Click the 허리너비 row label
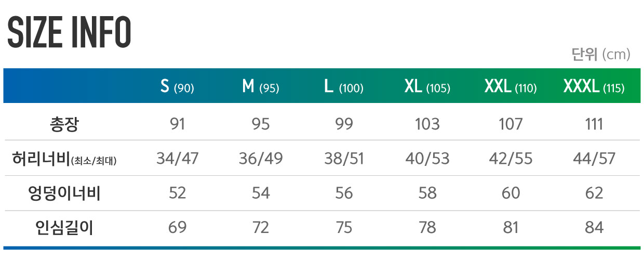The width and height of the screenshot is (644, 272). pyautogui.click(x=64, y=159)
